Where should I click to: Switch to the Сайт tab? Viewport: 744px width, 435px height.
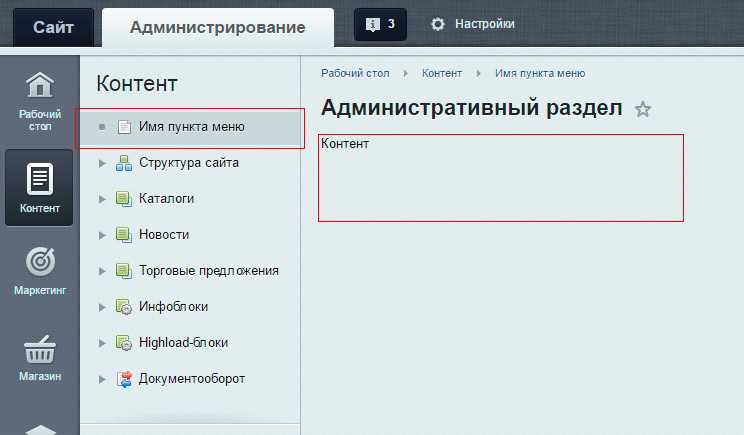pos(53,27)
